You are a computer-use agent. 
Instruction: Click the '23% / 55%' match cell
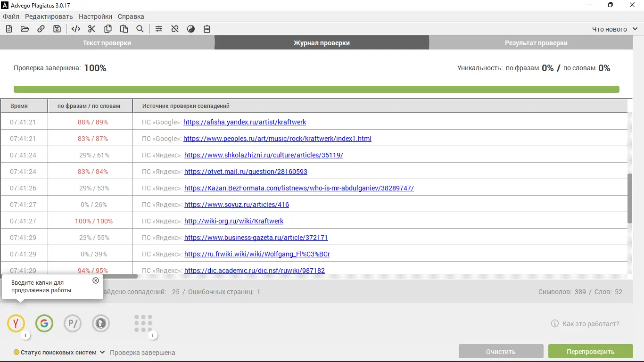[x=94, y=238]
